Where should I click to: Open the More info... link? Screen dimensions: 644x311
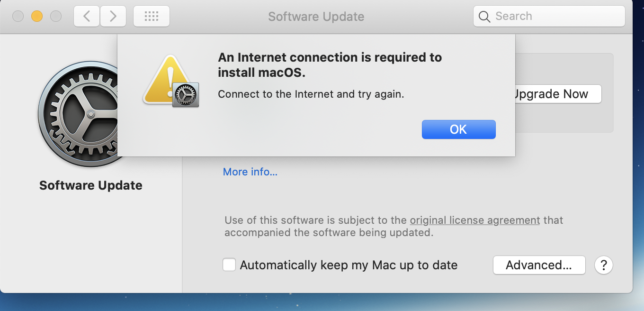click(x=250, y=172)
